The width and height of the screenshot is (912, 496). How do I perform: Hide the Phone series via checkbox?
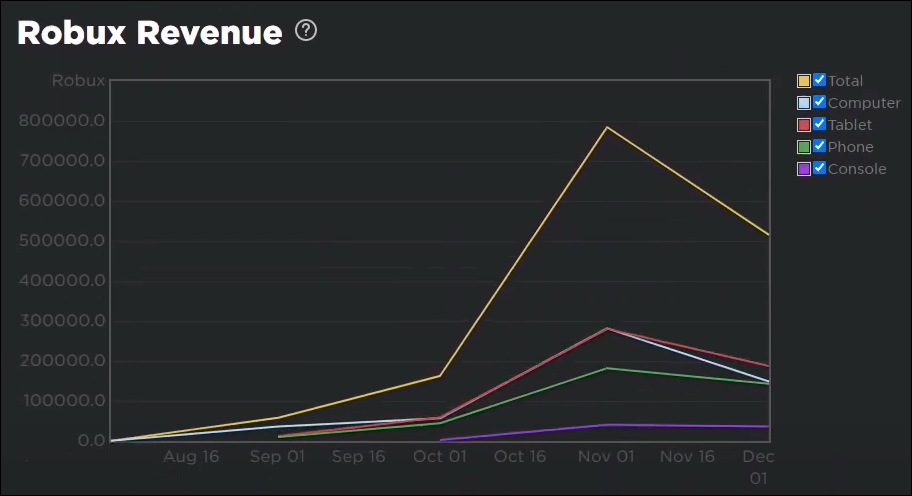pyautogui.click(x=820, y=146)
